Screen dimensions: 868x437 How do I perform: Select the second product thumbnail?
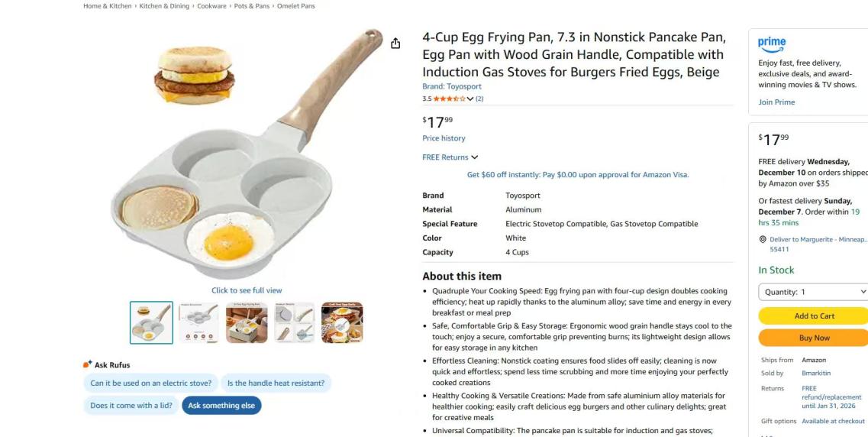(x=199, y=322)
